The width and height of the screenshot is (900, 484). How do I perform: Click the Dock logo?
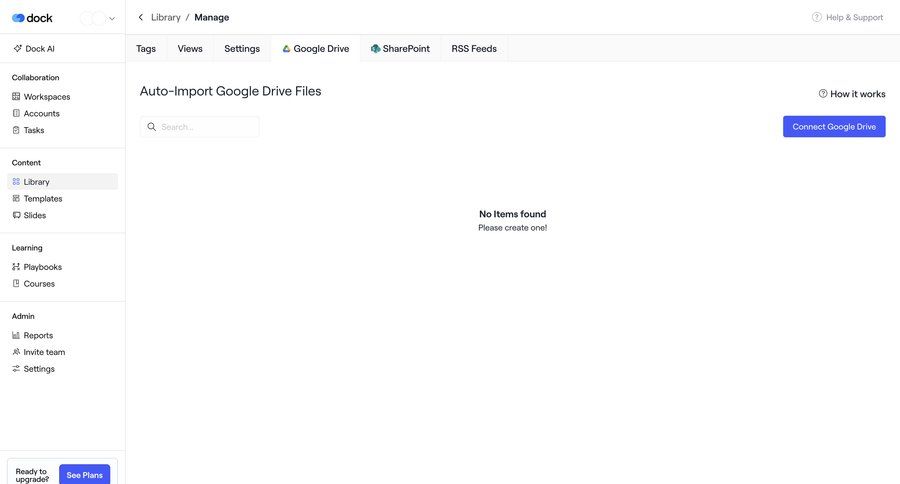[x=32, y=18]
